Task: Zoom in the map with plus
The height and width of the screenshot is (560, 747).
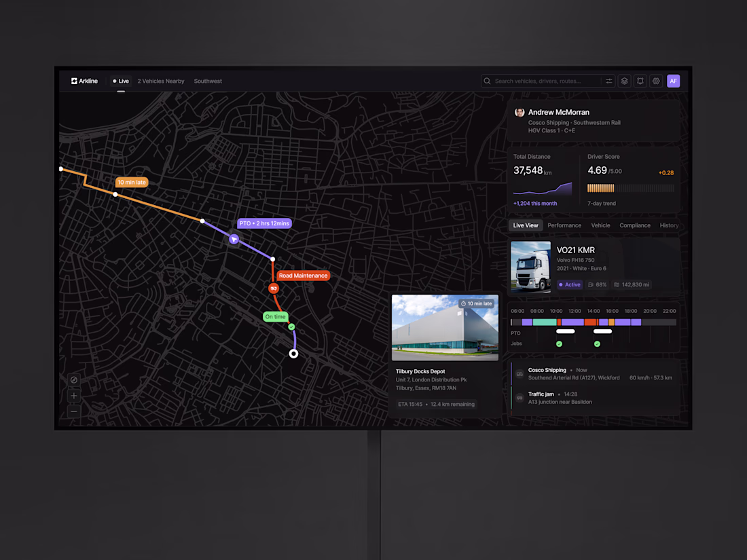Action: [x=74, y=396]
